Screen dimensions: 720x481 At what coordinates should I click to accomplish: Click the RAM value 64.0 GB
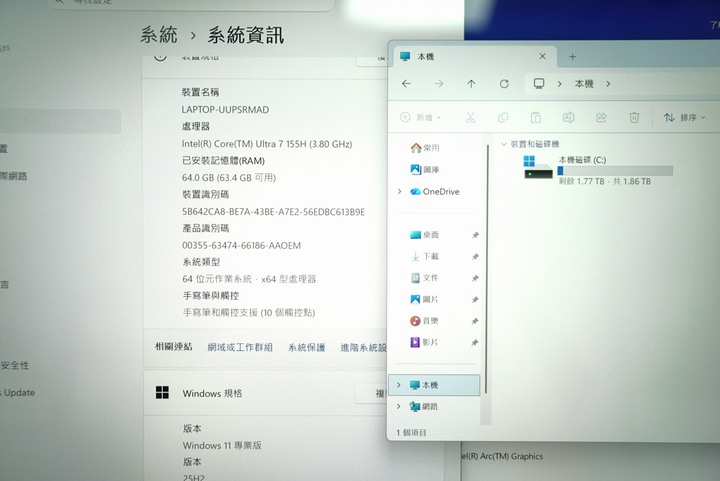click(x=229, y=177)
